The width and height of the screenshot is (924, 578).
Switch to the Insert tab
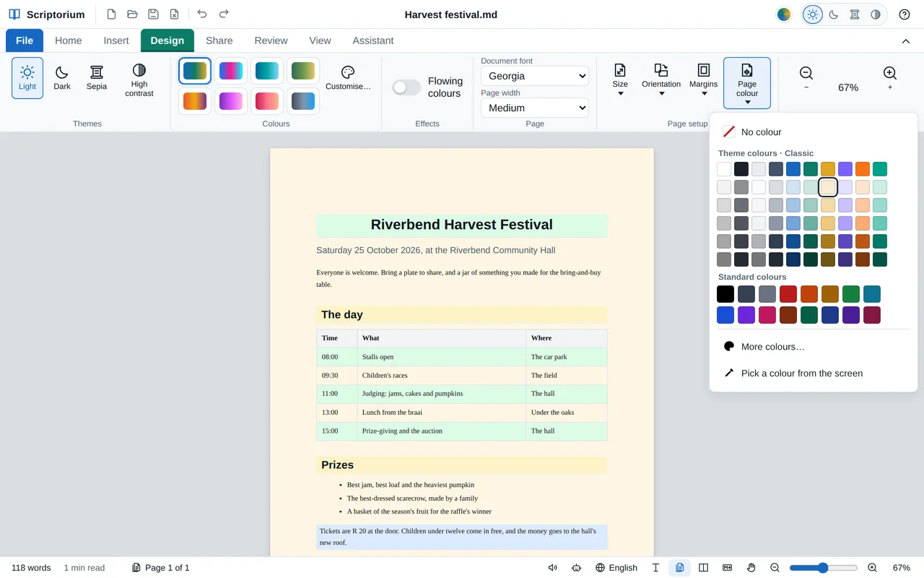(116, 40)
